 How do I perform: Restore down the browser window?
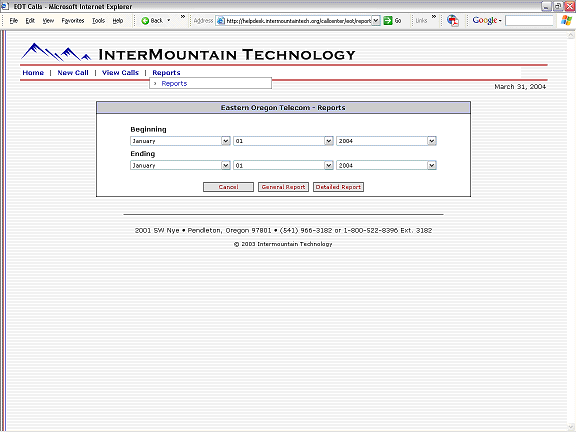point(558,6)
